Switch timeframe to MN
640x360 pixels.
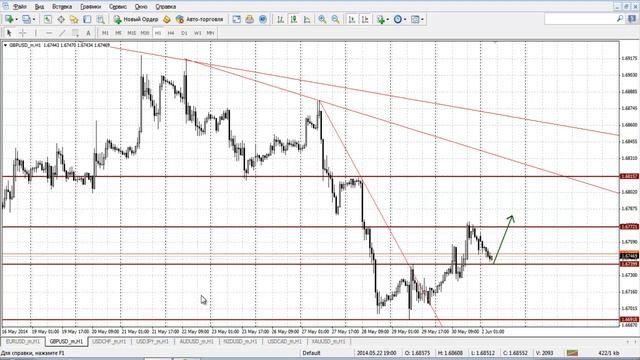coord(210,33)
